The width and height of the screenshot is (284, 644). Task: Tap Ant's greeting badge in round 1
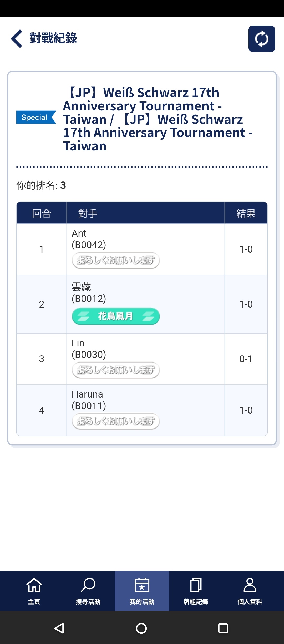116,260
